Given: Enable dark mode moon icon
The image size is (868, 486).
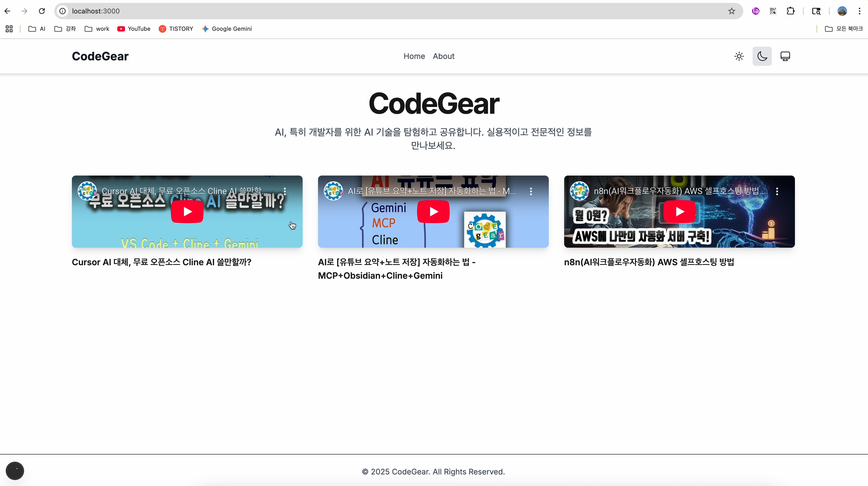Looking at the screenshot, I should click(x=762, y=56).
